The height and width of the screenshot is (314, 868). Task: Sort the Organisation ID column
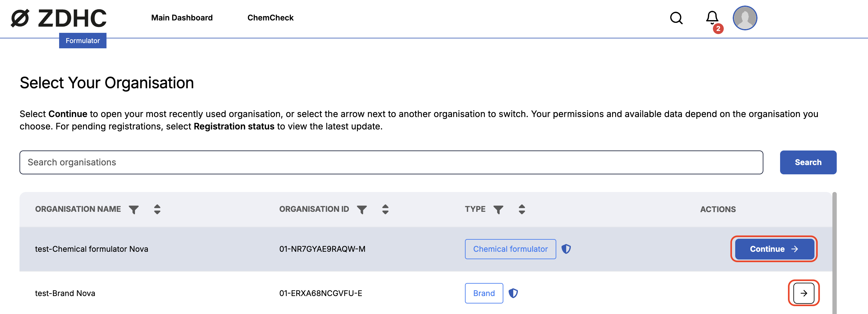385,209
